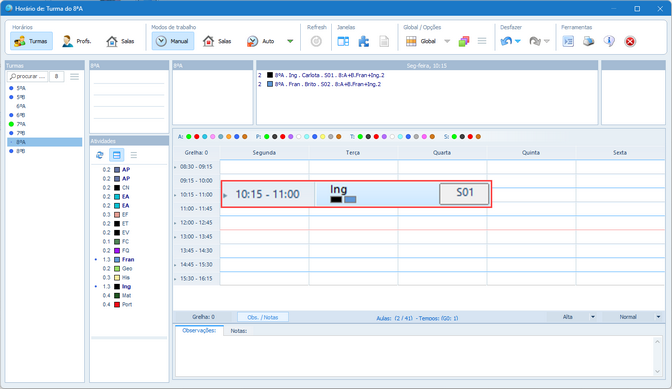
Task: Open the Atividades lines menu icon
Action: (134, 155)
